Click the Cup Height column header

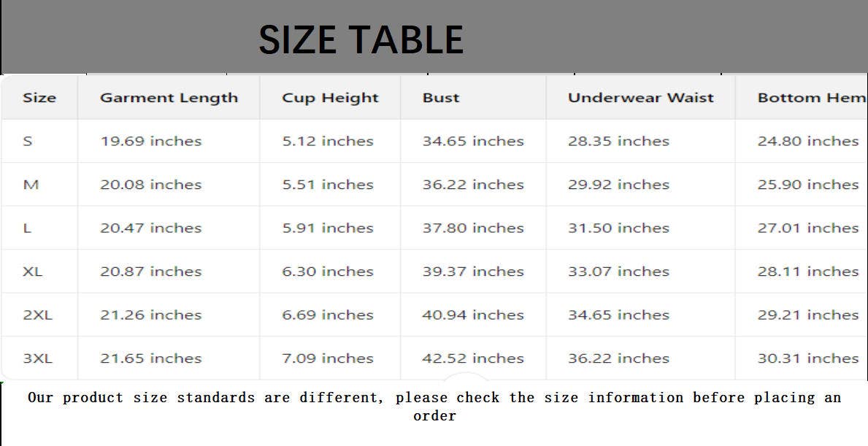330,98
